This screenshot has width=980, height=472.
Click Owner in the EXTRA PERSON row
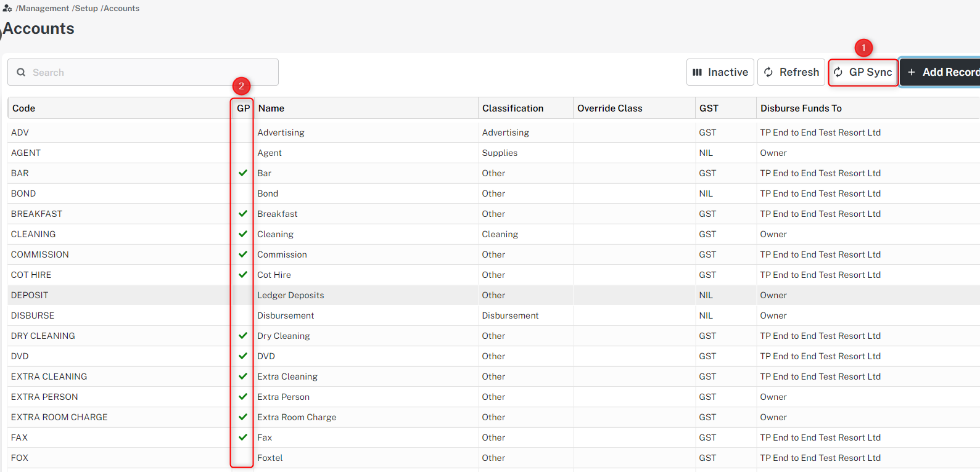pos(773,397)
